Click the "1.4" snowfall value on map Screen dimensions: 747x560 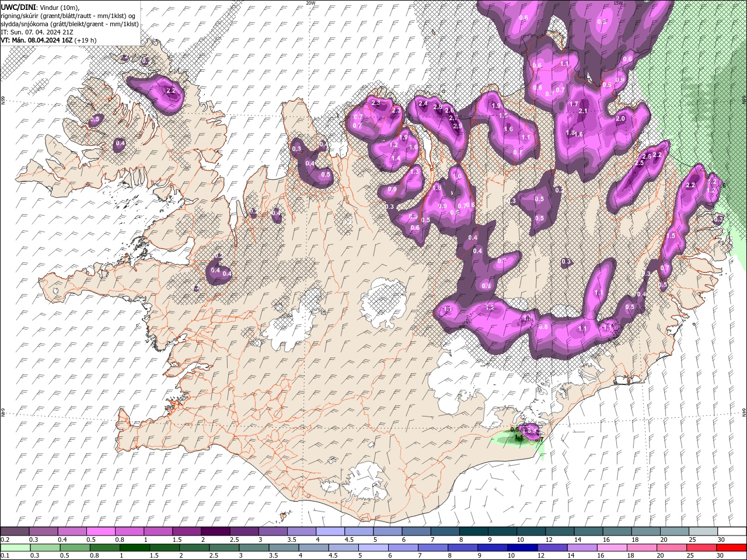click(395, 159)
